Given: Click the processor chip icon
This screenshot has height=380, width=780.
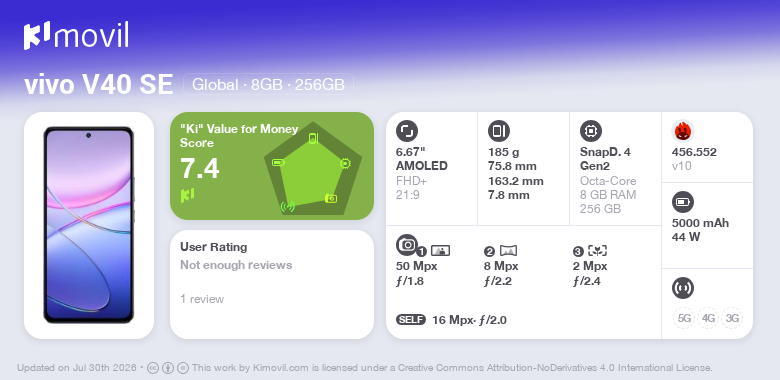Looking at the screenshot, I should [x=591, y=131].
